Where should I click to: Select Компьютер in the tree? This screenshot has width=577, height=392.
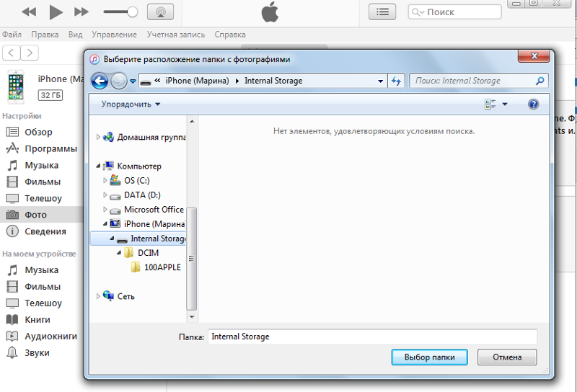pyautogui.click(x=139, y=166)
